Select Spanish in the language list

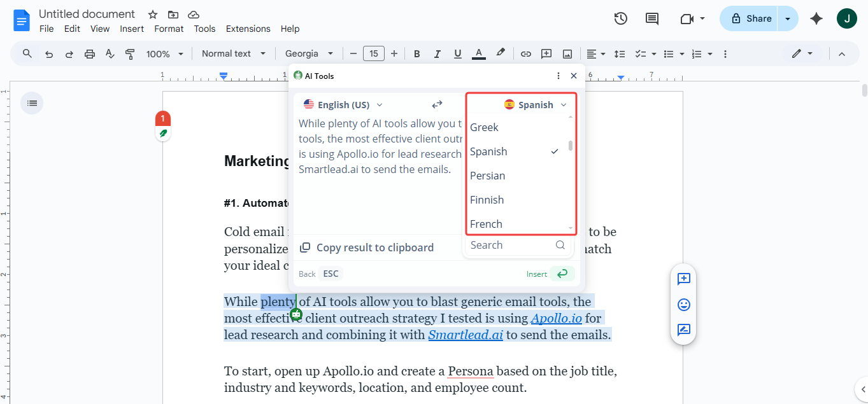[x=488, y=151]
